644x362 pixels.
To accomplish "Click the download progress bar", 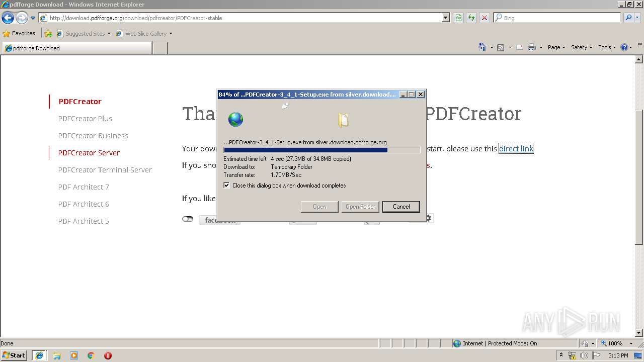I will click(321, 150).
